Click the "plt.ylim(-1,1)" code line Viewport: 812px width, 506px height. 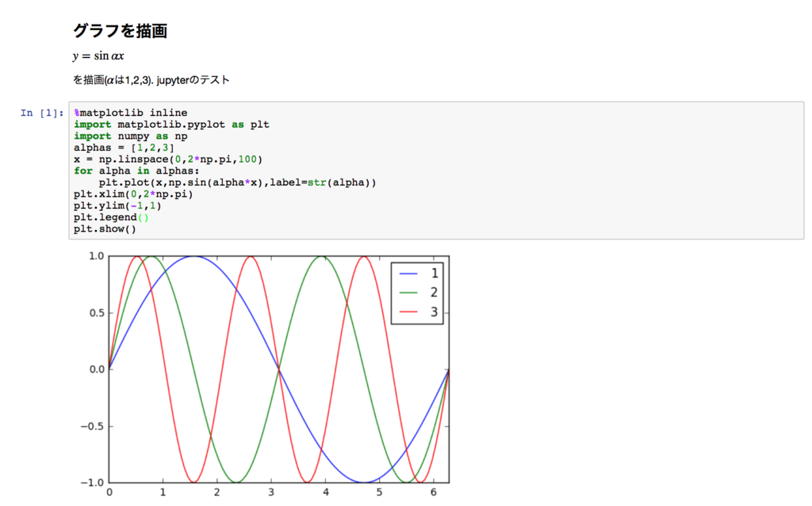(117, 205)
